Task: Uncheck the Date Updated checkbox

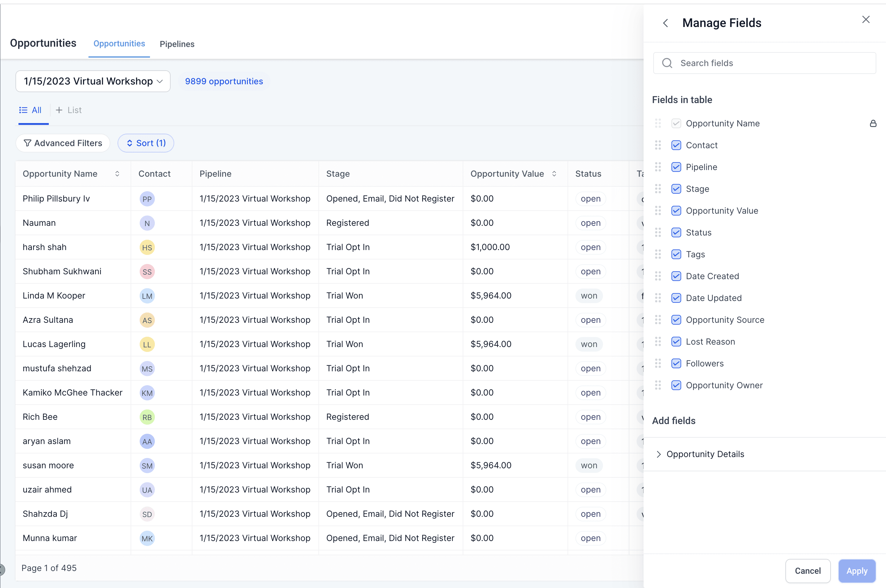Action: pyautogui.click(x=676, y=298)
